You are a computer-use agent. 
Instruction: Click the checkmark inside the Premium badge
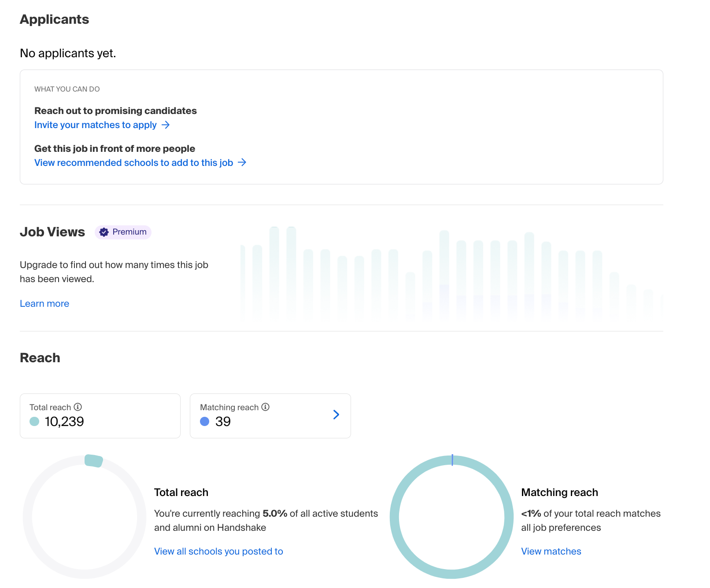(x=104, y=232)
